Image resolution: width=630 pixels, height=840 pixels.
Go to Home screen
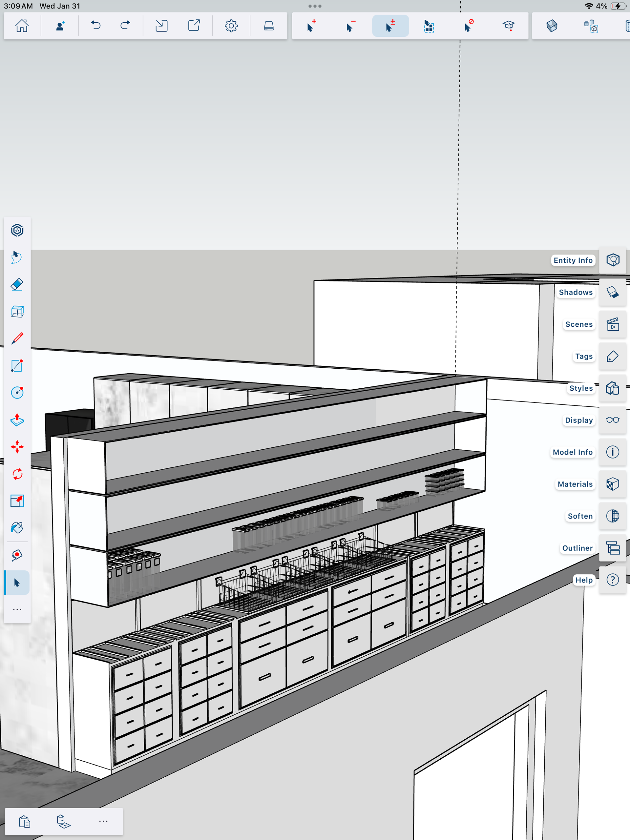click(x=22, y=26)
